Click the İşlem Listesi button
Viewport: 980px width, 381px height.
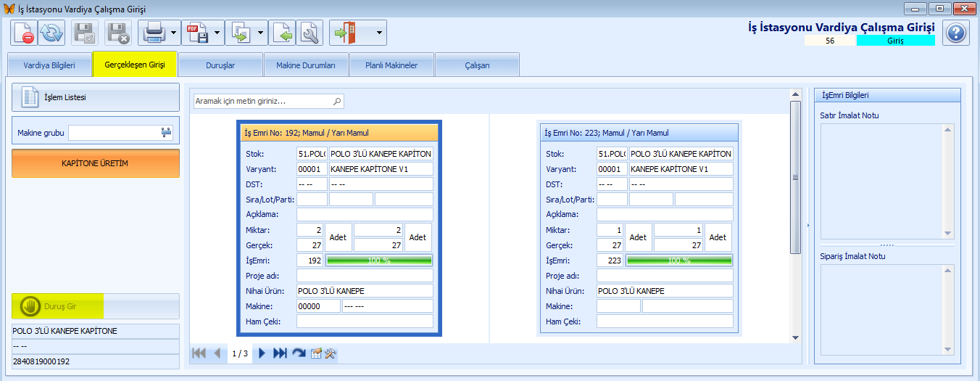(x=96, y=97)
